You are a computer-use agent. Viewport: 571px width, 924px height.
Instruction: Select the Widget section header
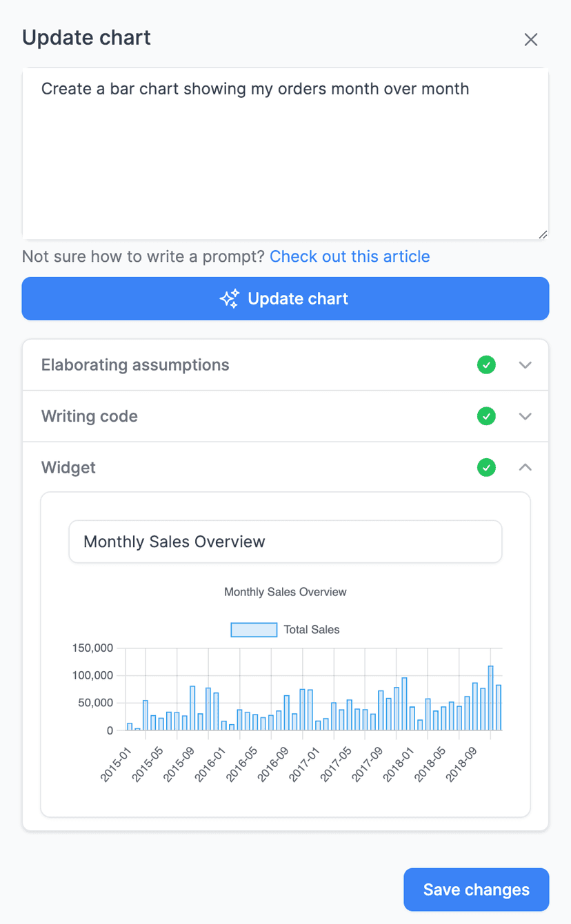(68, 467)
